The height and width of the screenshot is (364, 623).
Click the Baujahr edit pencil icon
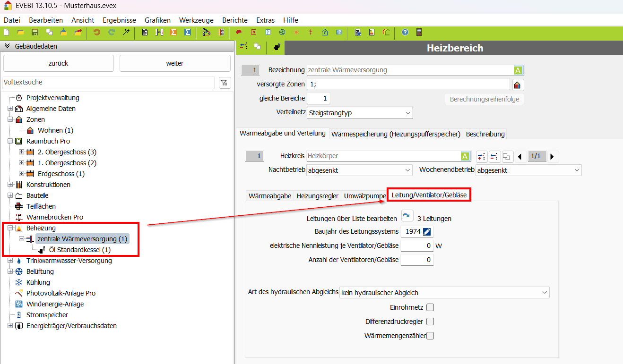(x=427, y=232)
